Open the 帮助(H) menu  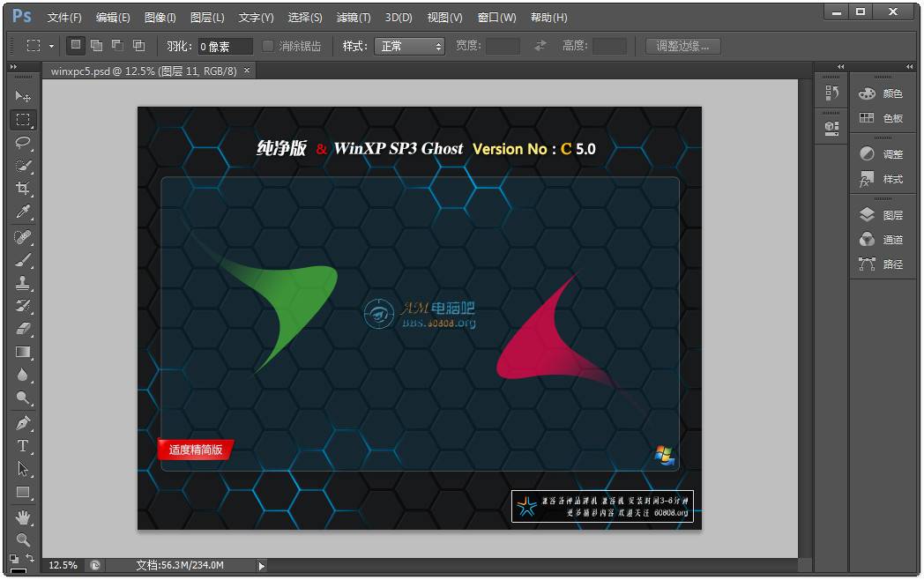(548, 18)
